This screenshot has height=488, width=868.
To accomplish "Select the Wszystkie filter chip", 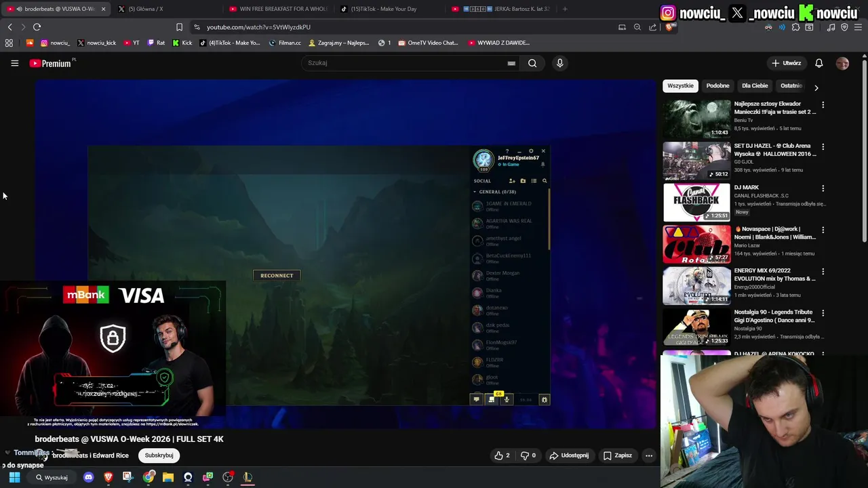I will point(680,86).
